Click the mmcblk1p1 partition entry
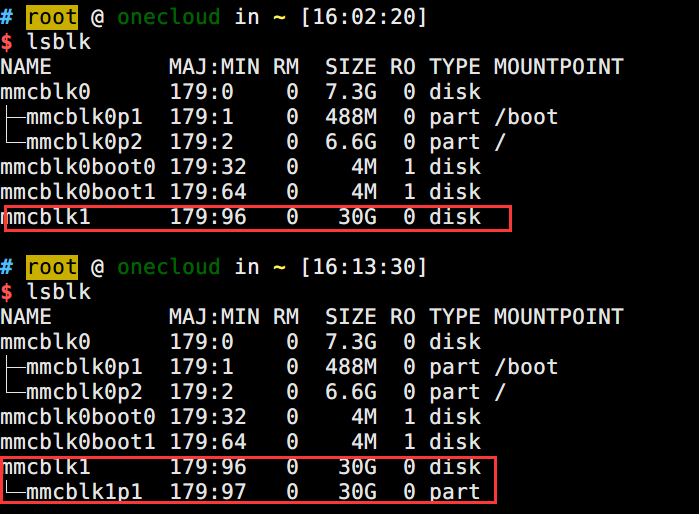699x514 pixels. [x=84, y=491]
